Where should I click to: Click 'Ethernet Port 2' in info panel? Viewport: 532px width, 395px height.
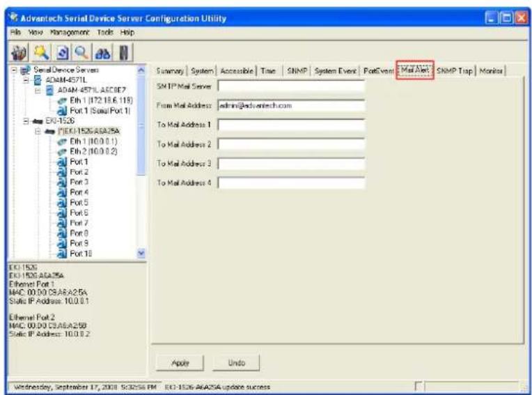click(32, 317)
